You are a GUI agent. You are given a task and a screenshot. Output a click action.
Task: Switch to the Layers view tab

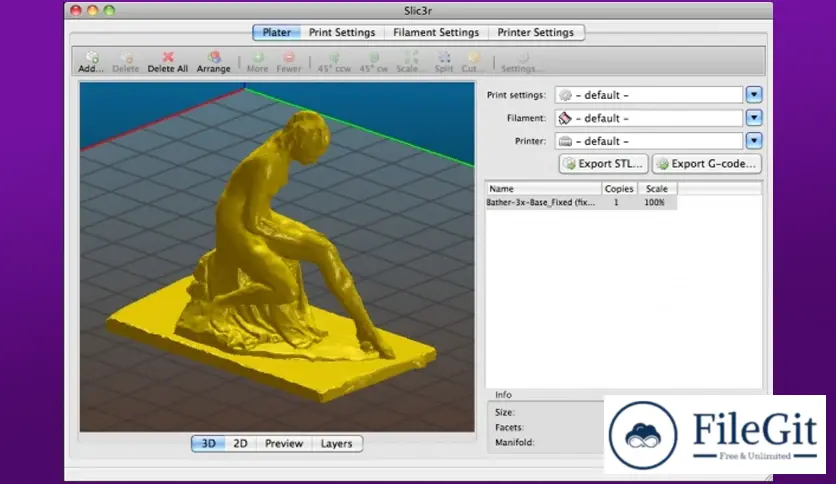coord(336,443)
